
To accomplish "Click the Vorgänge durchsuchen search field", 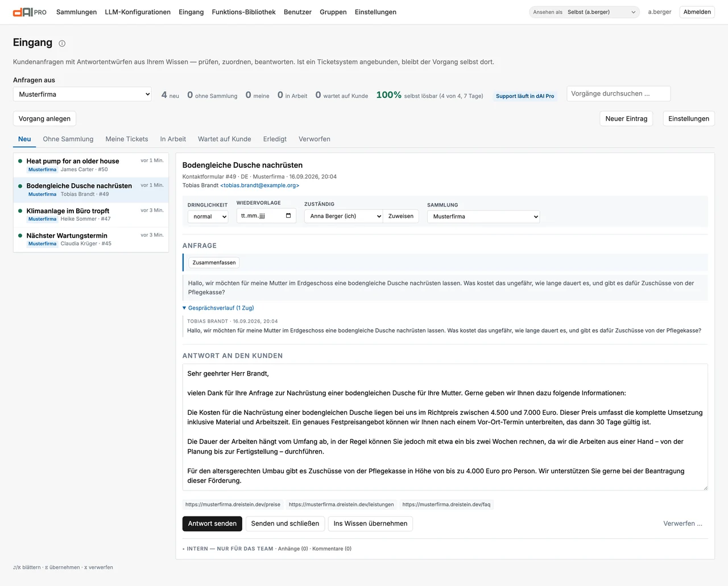I will point(618,94).
